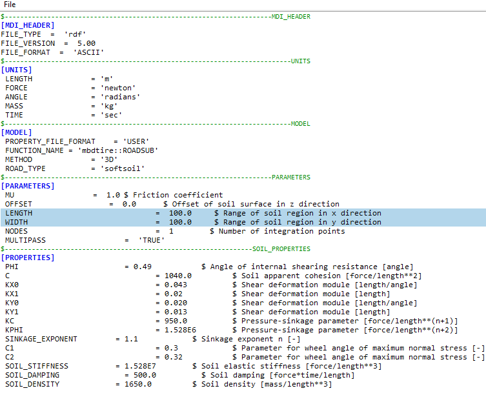Click the SOIL_DENSITY value 1650.0
Viewport: 486px width, 395px height.
138,384
